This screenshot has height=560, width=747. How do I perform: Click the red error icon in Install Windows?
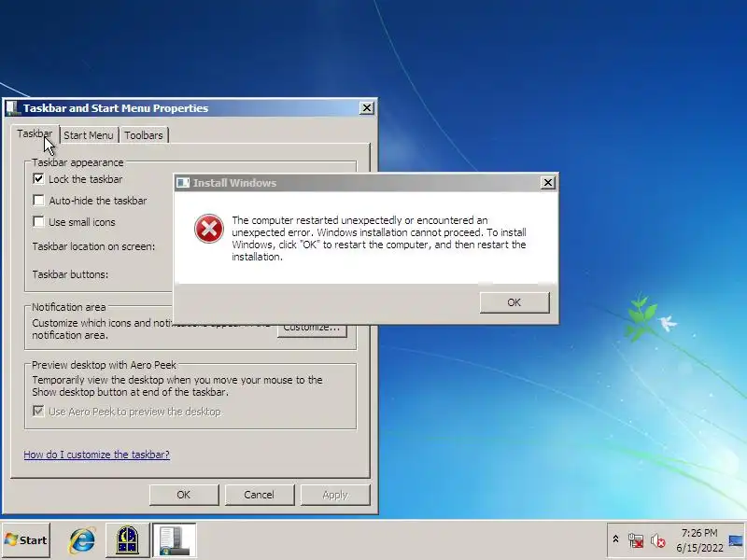click(208, 229)
